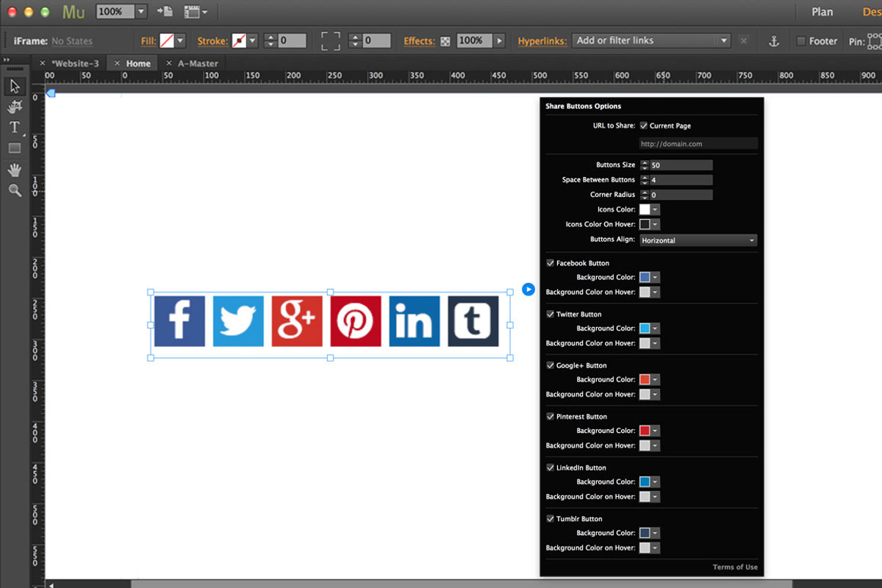Click the Fill color none swatch
Image resolution: width=882 pixels, height=588 pixels.
click(x=167, y=41)
